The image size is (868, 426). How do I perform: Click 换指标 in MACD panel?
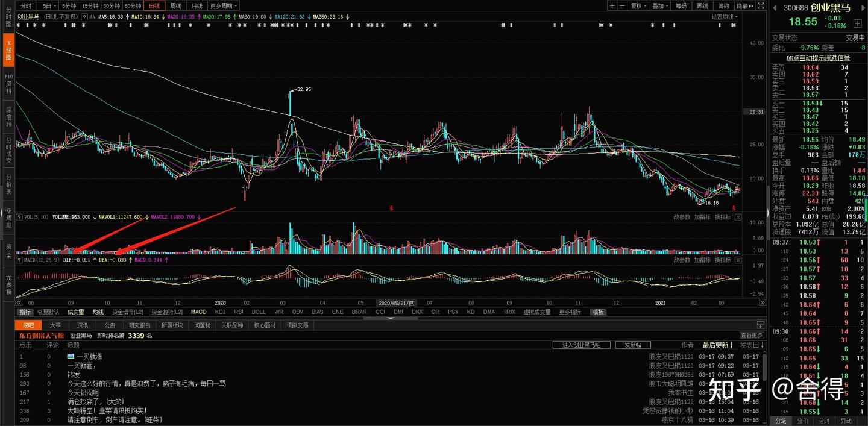coord(723,260)
